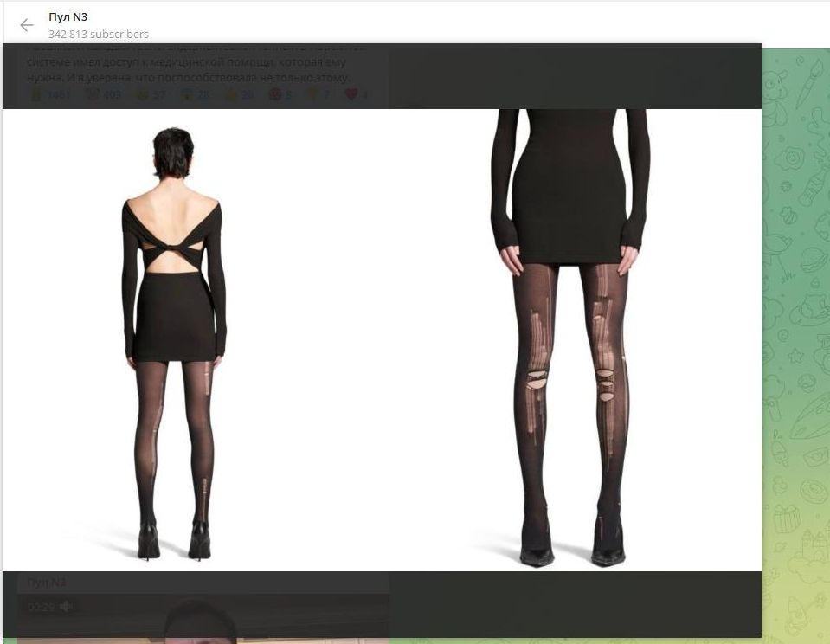Image resolution: width=830 pixels, height=644 pixels.
Task: Click the 00:29 video duration badge
Action: [x=41, y=607]
